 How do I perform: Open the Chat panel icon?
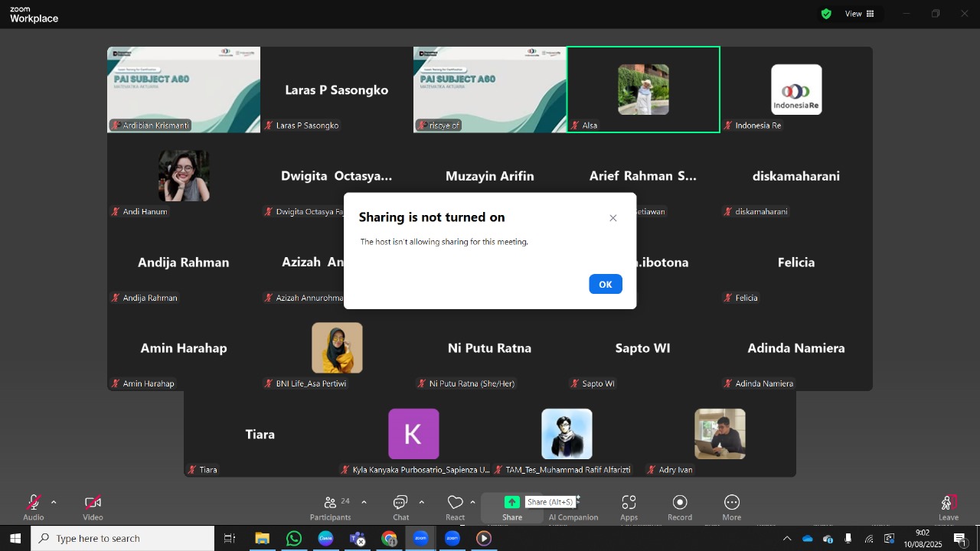coord(400,503)
